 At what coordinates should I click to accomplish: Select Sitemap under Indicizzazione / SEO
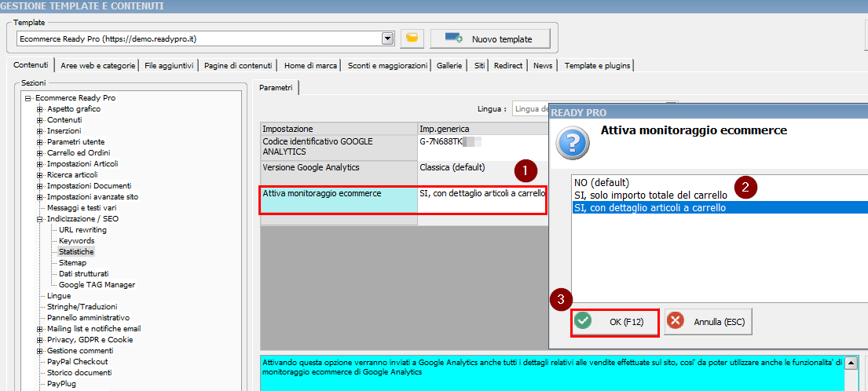72,263
